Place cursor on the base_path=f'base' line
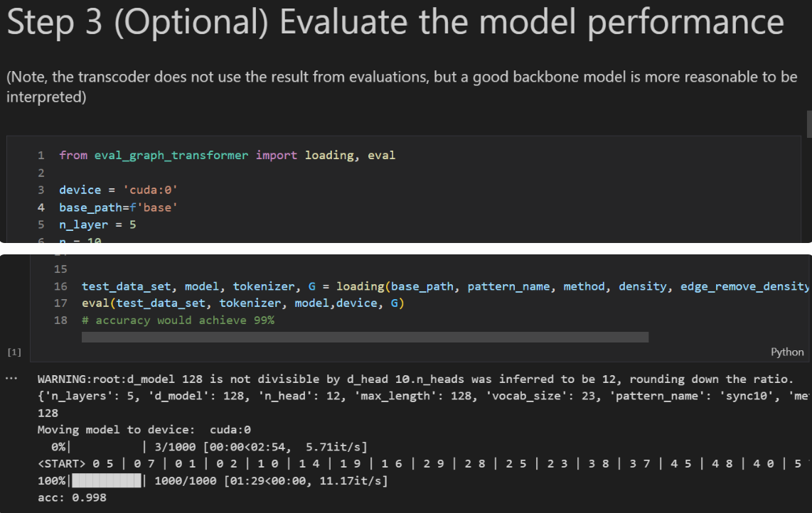 (116, 207)
